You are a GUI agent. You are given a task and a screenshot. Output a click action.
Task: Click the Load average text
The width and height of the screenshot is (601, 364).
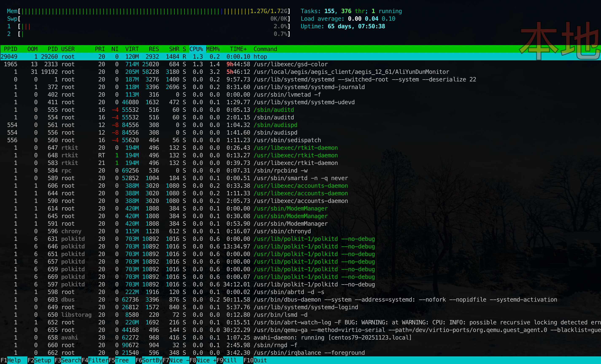pos(348,19)
